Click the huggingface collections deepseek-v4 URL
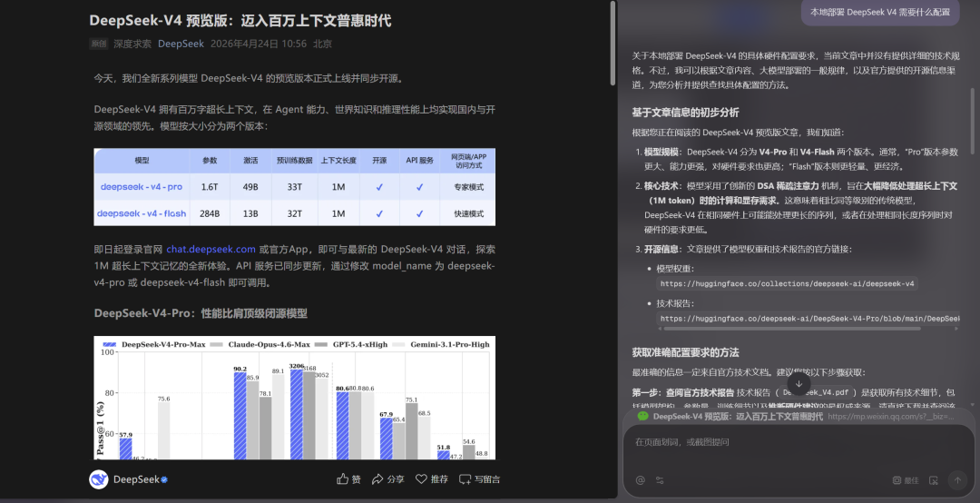The image size is (980, 503). [787, 283]
